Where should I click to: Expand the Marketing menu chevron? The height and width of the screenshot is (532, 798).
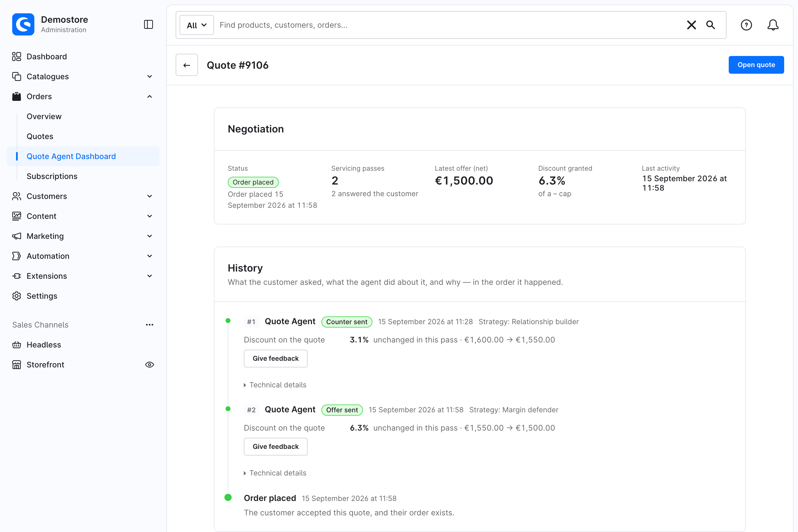(x=150, y=236)
